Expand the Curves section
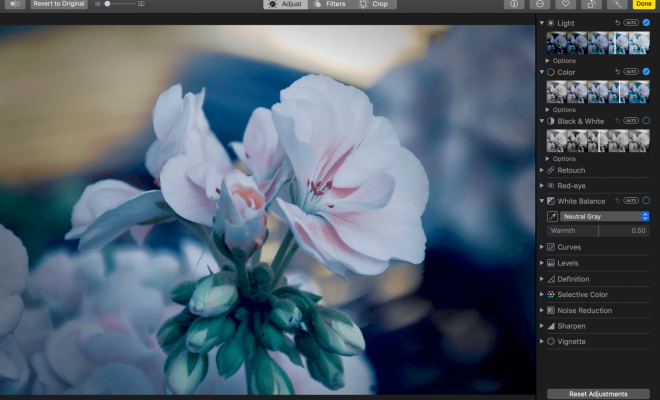660x400 pixels. (542, 247)
